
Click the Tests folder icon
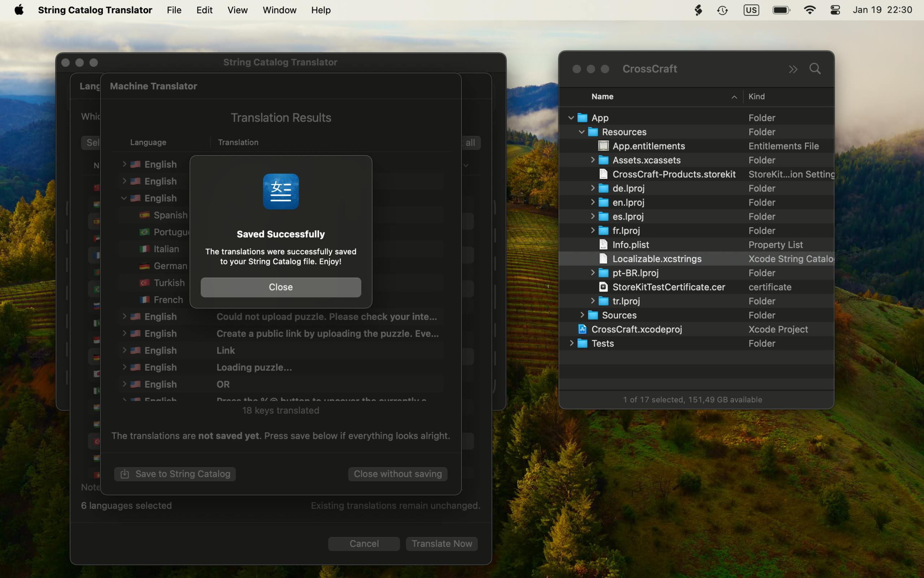click(x=582, y=343)
